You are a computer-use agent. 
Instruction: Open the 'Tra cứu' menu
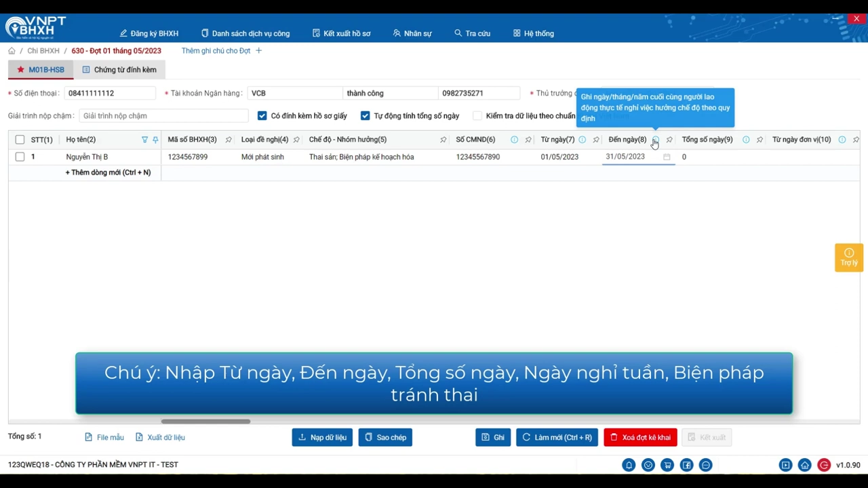pyautogui.click(x=473, y=33)
